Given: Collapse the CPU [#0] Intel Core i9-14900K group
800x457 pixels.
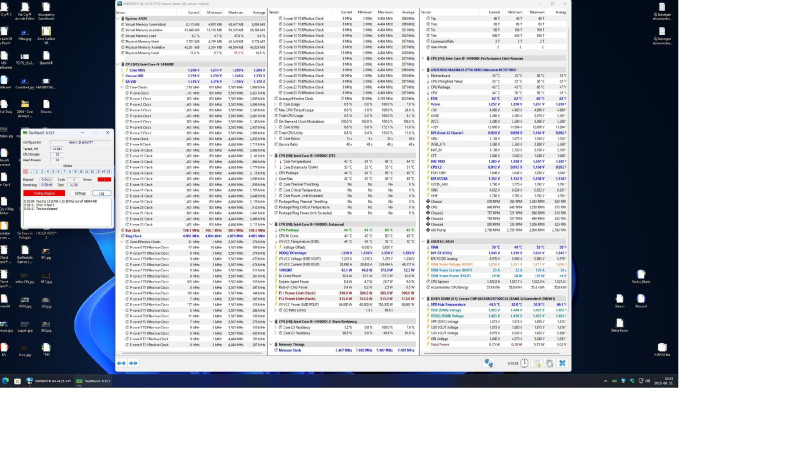Looking at the screenshot, I should pos(118,64).
